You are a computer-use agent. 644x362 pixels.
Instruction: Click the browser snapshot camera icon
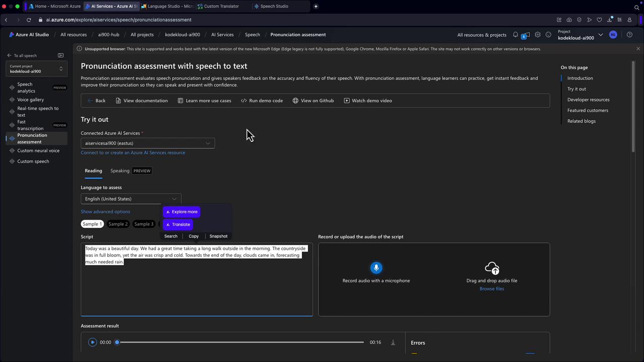click(569, 20)
